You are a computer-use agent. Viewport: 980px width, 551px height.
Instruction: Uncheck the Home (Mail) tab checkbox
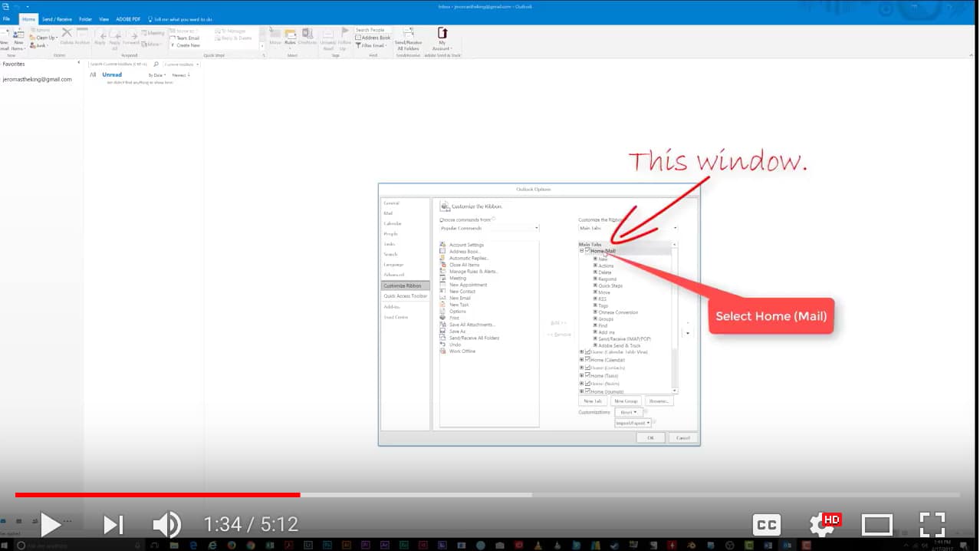[x=587, y=252]
